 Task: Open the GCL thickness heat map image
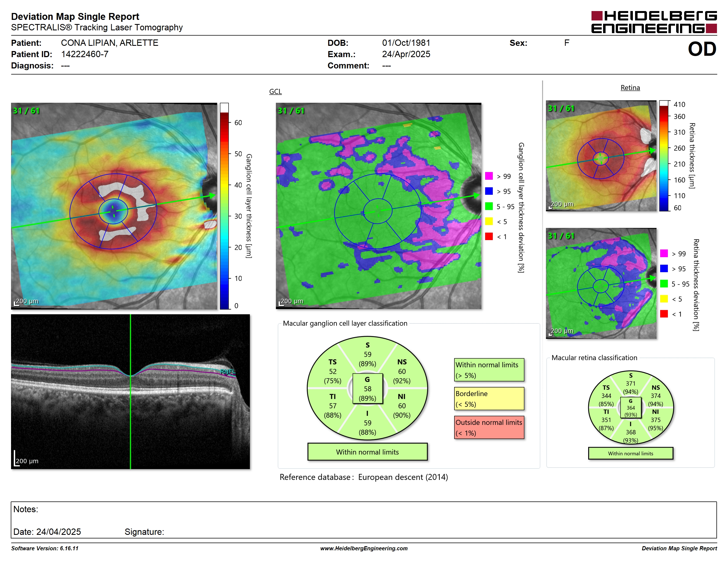click(114, 206)
